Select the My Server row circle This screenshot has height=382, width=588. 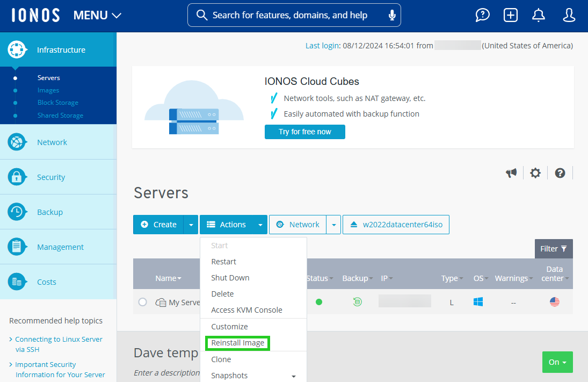click(x=142, y=302)
